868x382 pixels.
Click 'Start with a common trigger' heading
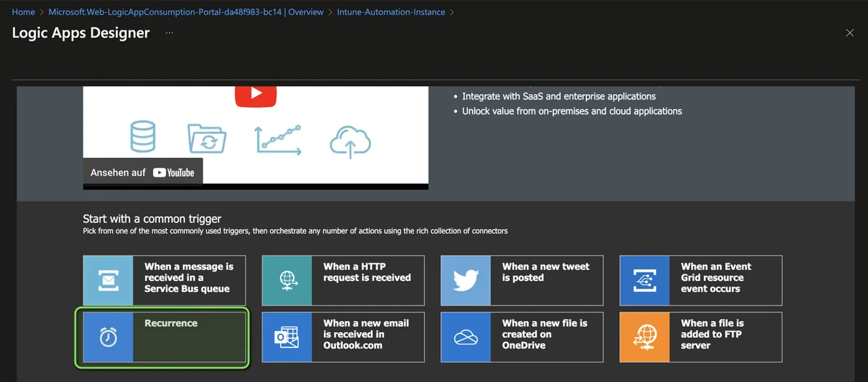coord(152,219)
